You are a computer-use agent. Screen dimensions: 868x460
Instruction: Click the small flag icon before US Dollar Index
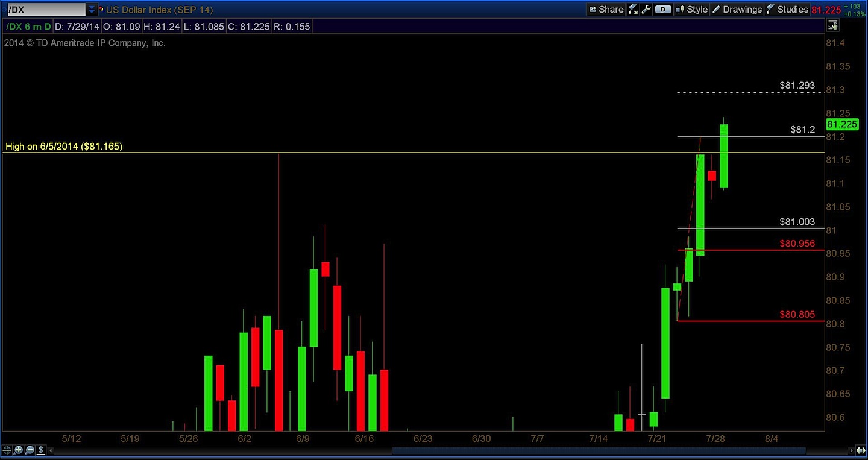[101, 10]
